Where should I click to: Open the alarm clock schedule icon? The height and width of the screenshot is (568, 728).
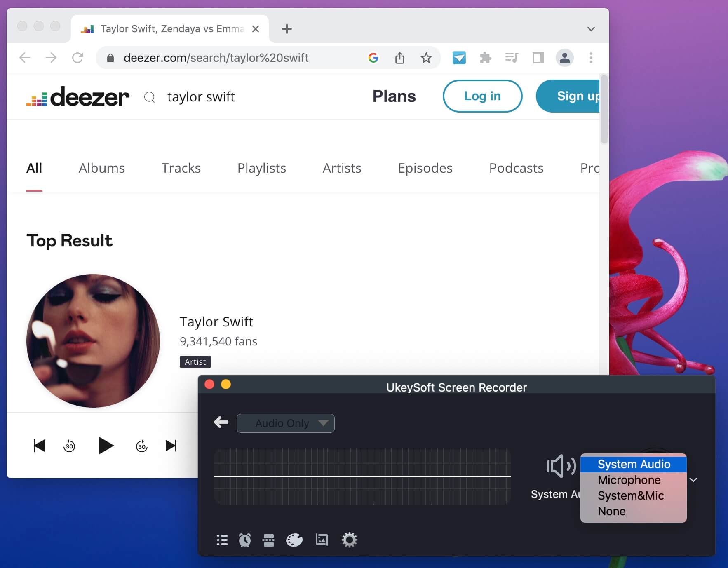tap(245, 540)
